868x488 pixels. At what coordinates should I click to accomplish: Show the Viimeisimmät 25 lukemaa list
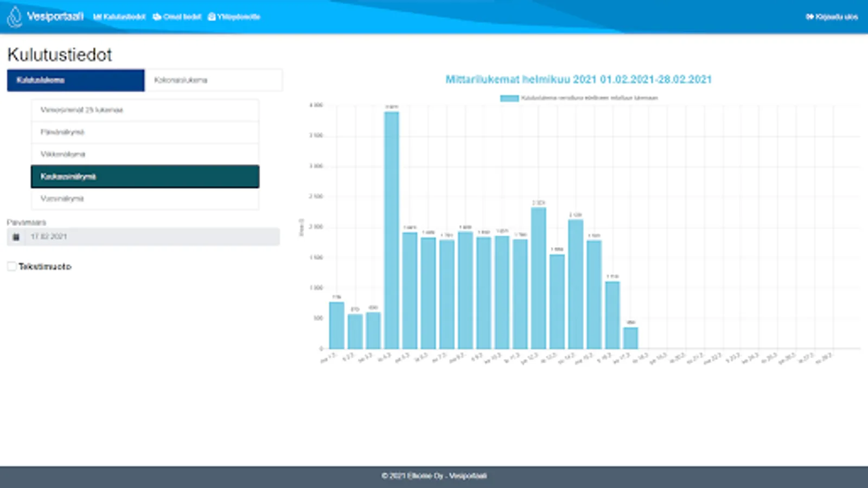[144, 110]
